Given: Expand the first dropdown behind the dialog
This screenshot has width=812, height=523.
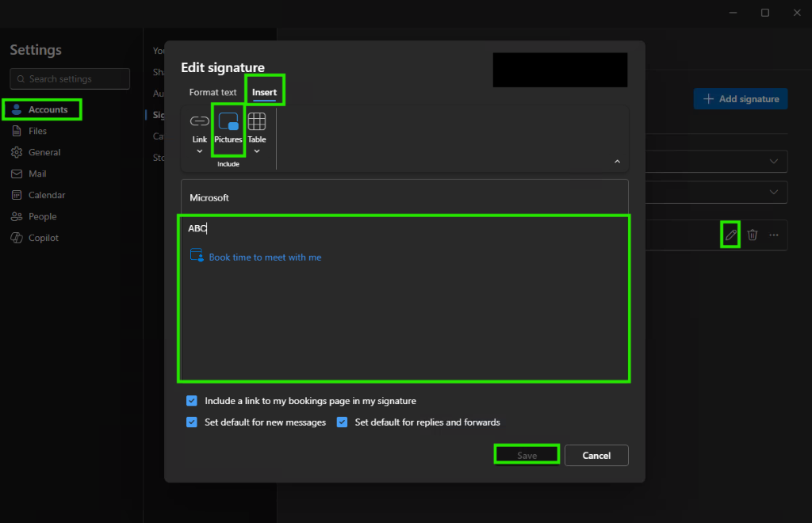Looking at the screenshot, I should click(774, 162).
